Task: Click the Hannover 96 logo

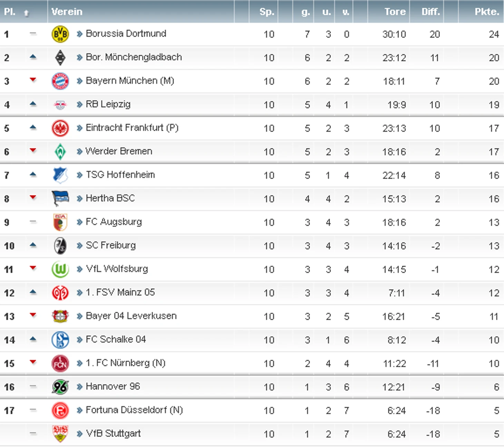Action: pos(60,387)
